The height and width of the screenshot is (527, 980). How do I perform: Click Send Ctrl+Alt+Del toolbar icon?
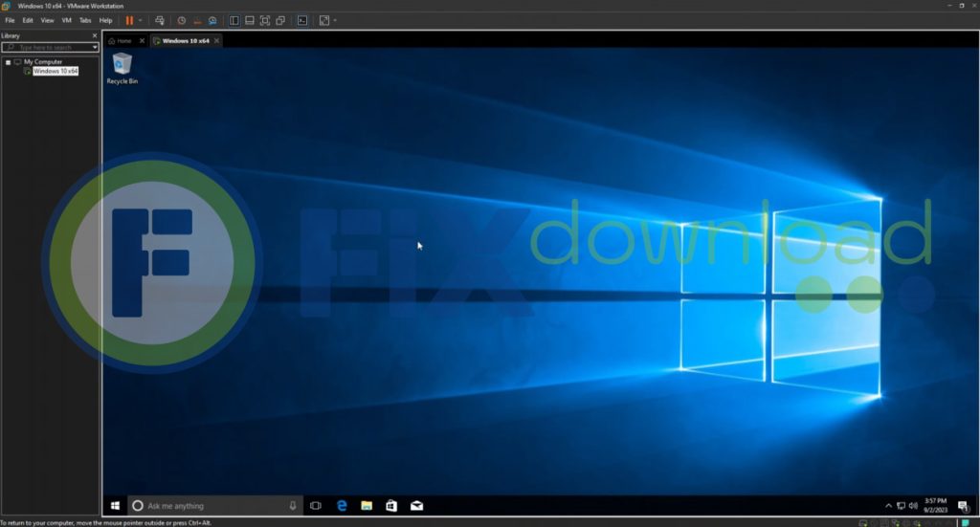[x=159, y=20]
